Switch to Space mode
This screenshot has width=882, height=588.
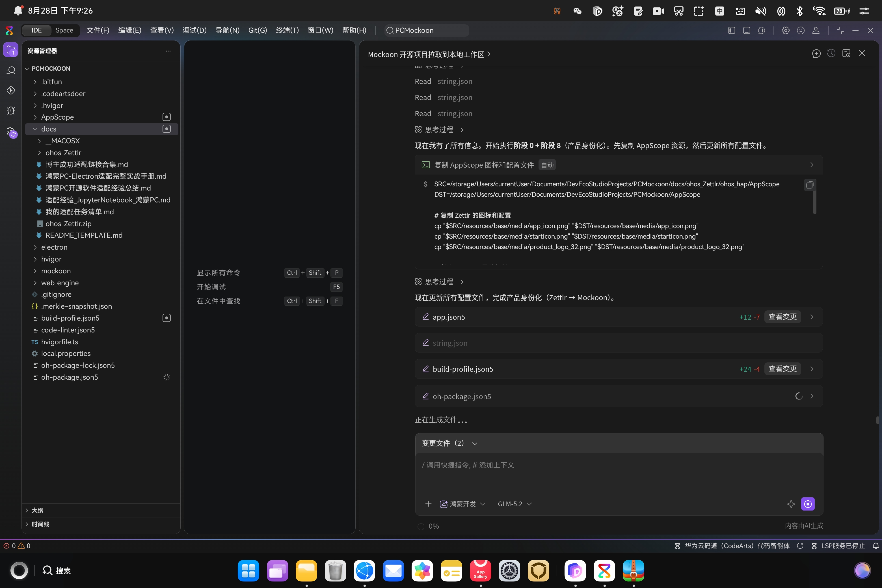(x=64, y=30)
